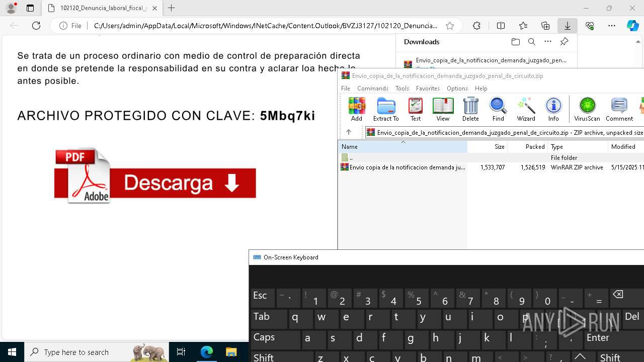Open Edge Settings and more menu

(612, 26)
